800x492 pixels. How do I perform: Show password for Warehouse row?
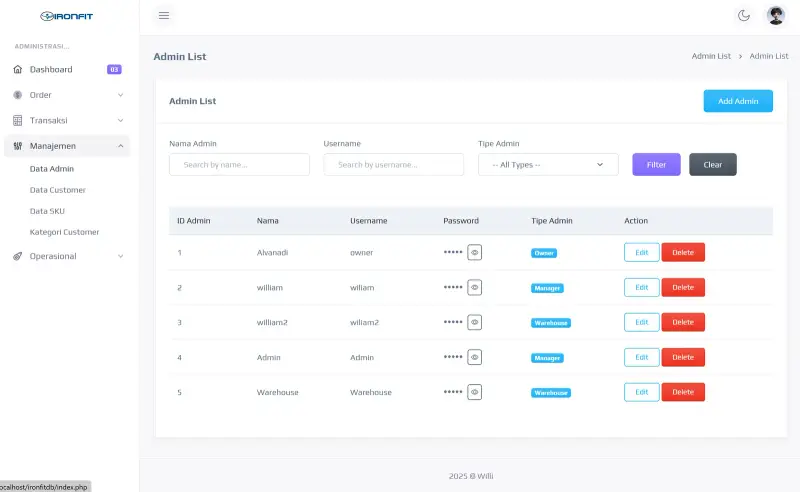[x=474, y=392]
